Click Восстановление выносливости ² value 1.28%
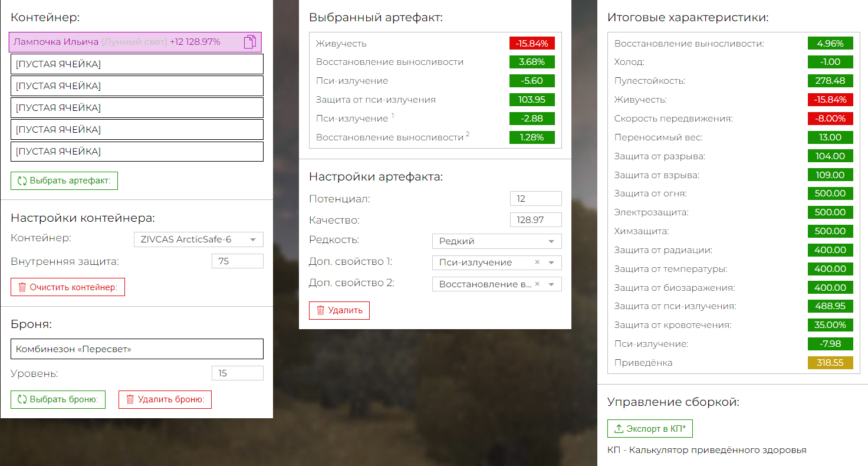This screenshot has width=868, height=466. click(532, 137)
